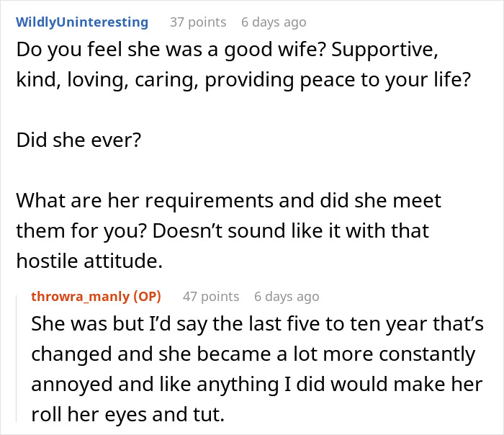Click the 37 points score
504x435 pixels.
click(x=197, y=22)
